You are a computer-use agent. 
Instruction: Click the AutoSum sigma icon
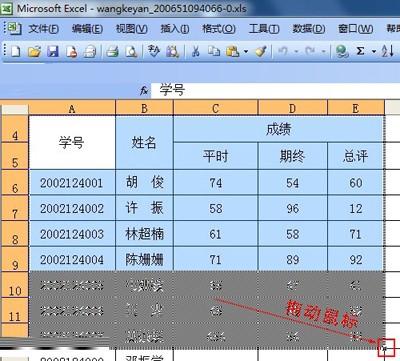(360, 51)
